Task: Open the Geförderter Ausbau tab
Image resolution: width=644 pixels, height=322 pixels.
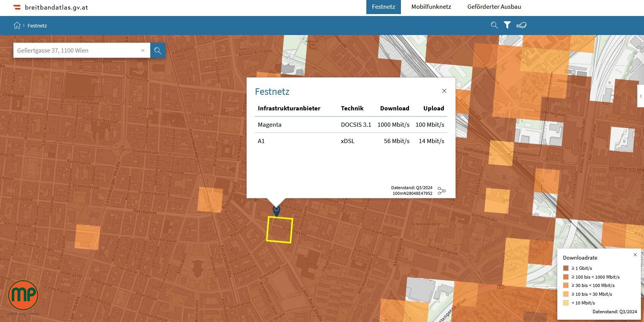Action: pos(494,7)
